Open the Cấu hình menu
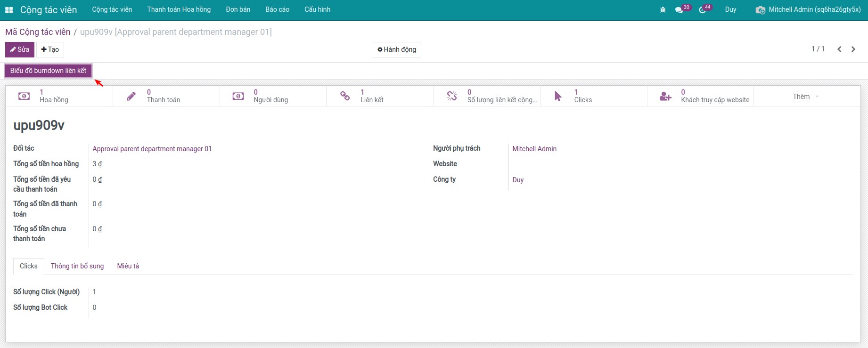The width and height of the screenshot is (868, 348). tap(317, 9)
